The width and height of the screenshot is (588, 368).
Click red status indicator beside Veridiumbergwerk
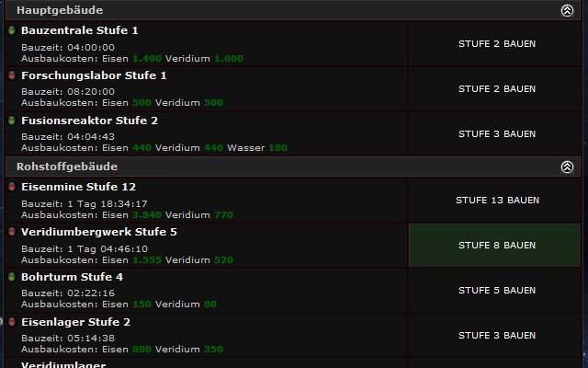pyautogui.click(x=12, y=231)
